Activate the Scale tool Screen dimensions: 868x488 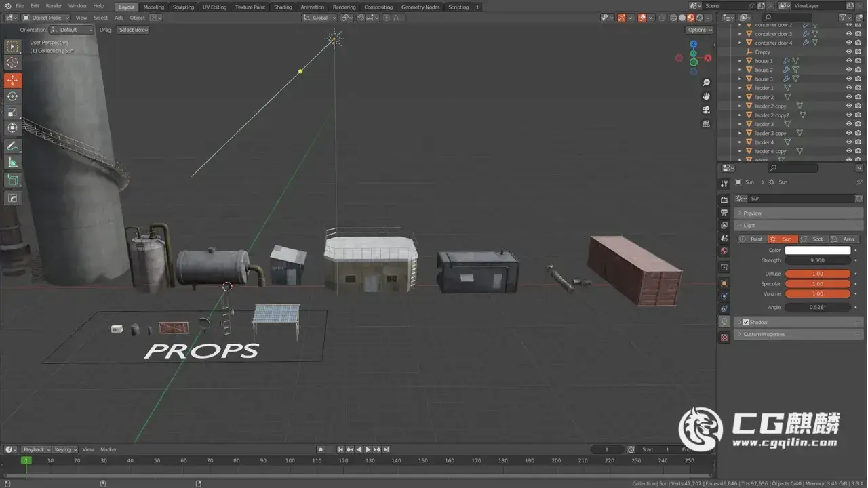(x=13, y=112)
